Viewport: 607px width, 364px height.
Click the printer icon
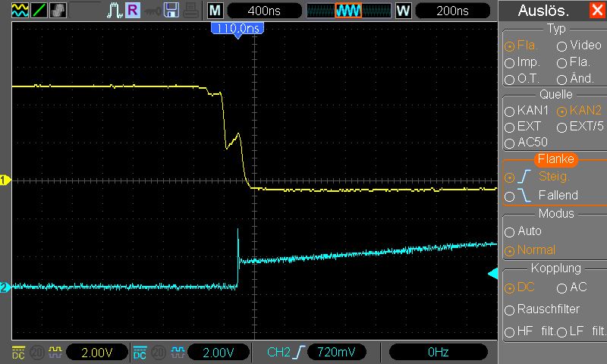(x=191, y=11)
